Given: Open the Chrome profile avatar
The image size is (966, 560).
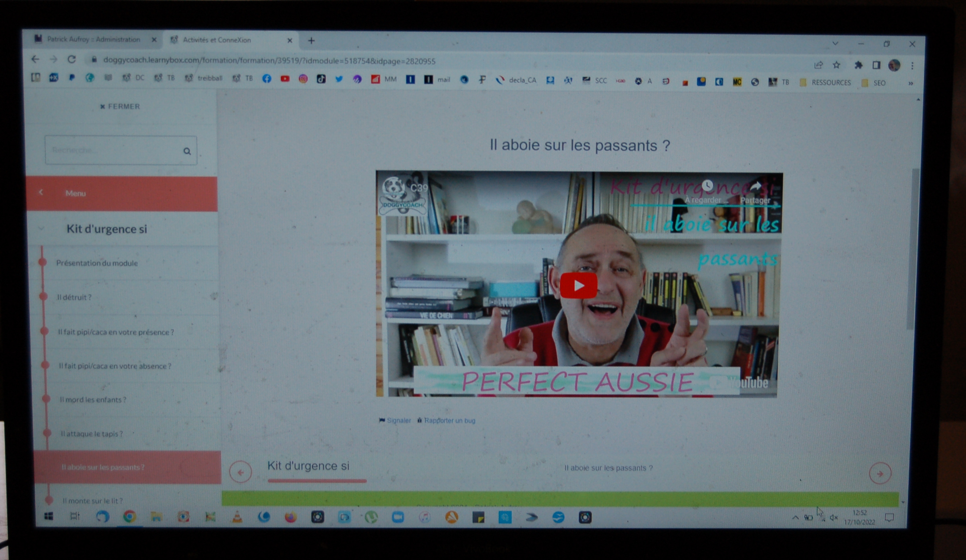Looking at the screenshot, I should [x=894, y=65].
